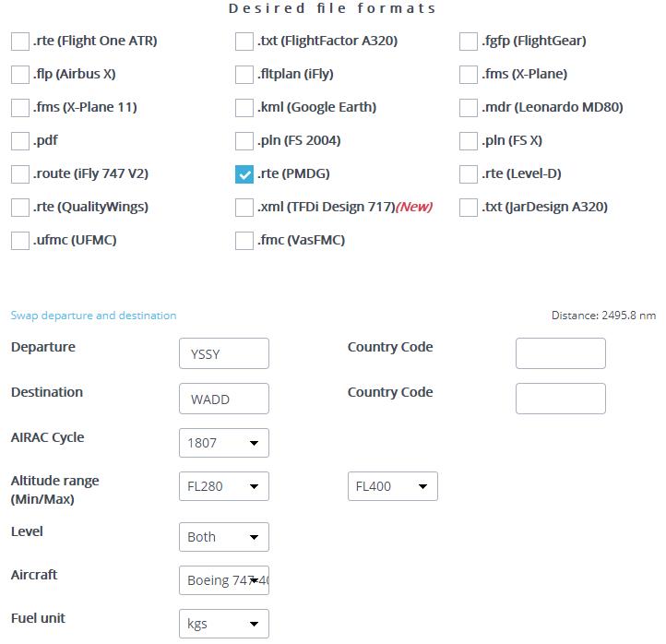The height and width of the screenshot is (644, 666).
Task: Check the .ufmc (UFMC) format
Action: point(20,241)
